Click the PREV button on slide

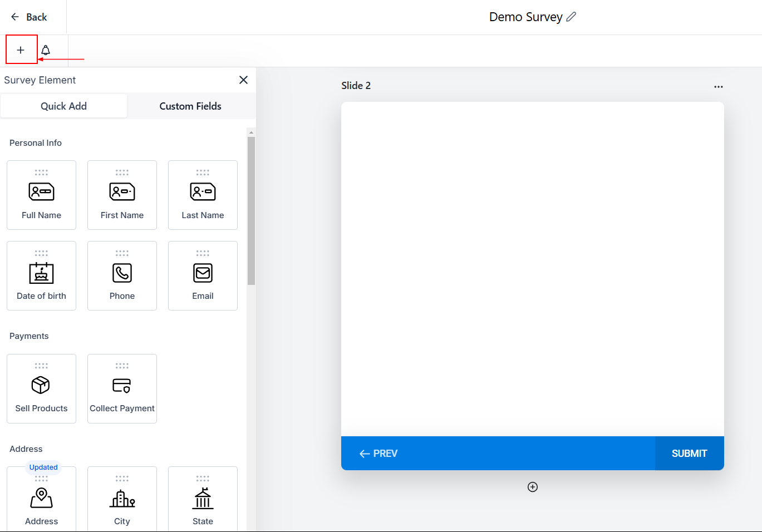(x=378, y=454)
